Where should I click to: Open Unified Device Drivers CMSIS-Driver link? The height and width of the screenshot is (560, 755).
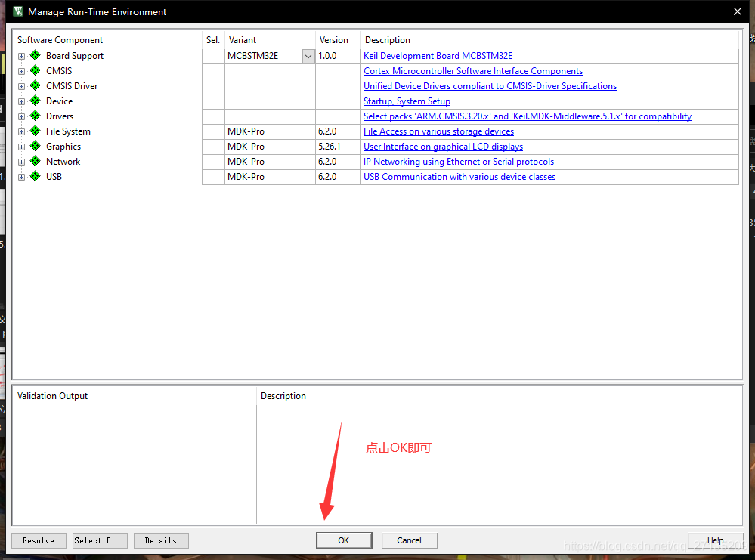tap(490, 86)
